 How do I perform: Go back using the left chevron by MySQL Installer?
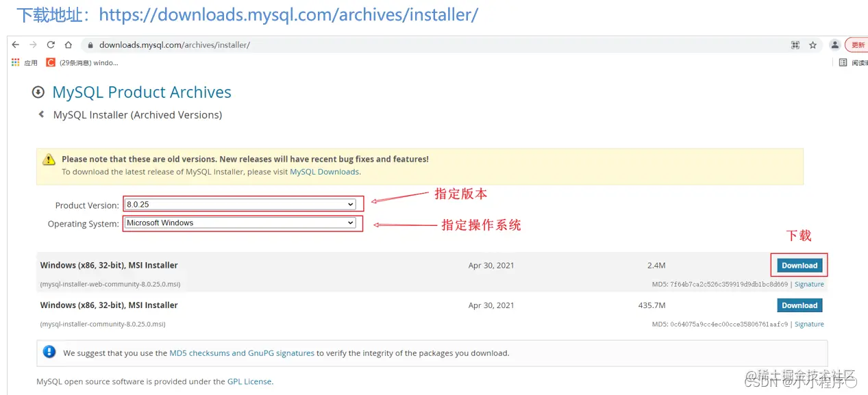(41, 115)
